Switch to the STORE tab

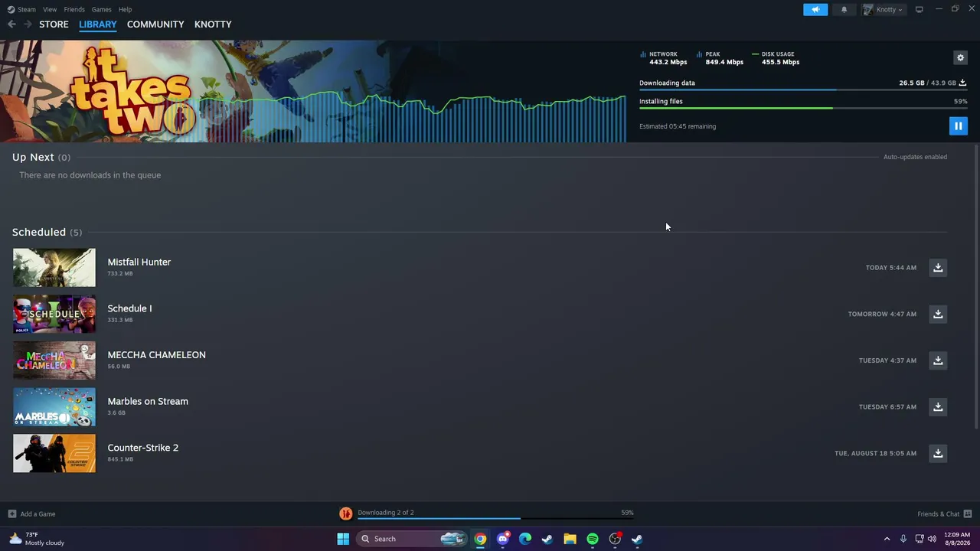coord(54,24)
